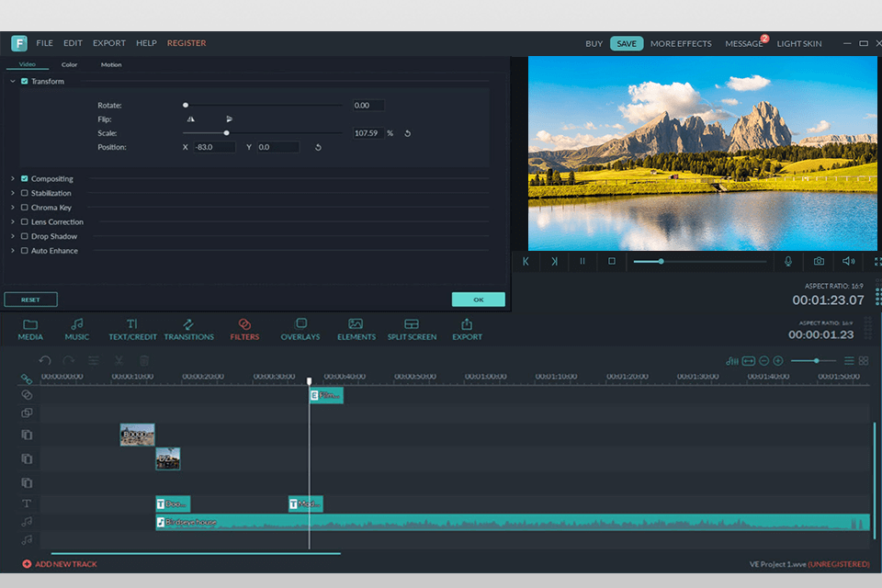This screenshot has height=588, width=882.
Task: Enable the Stabilization checkbox
Action: point(24,193)
